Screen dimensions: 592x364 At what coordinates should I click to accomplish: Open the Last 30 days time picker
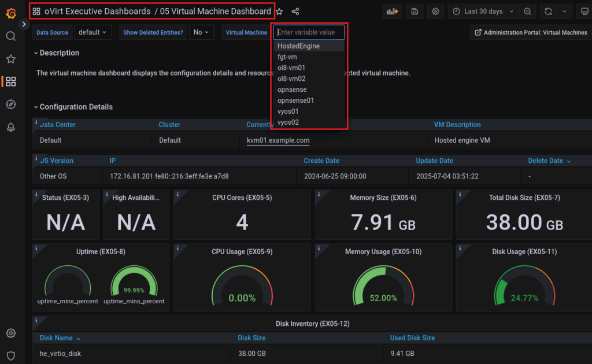(x=483, y=12)
